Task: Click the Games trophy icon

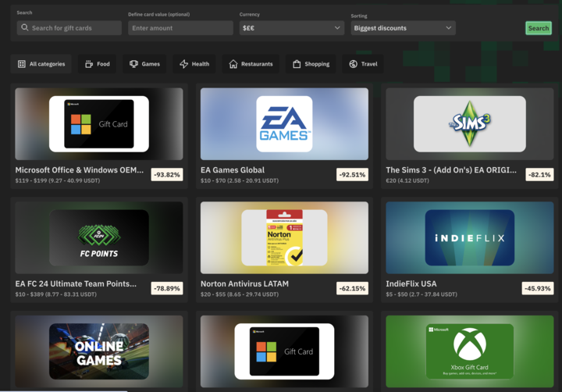Action: coord(133,64)
